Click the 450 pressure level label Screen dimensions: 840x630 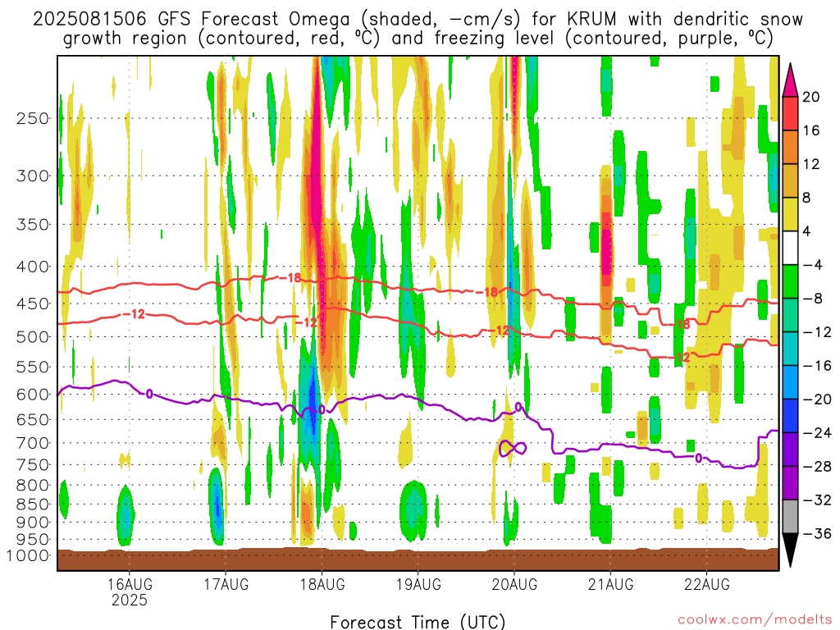click(x=33, y=304)
